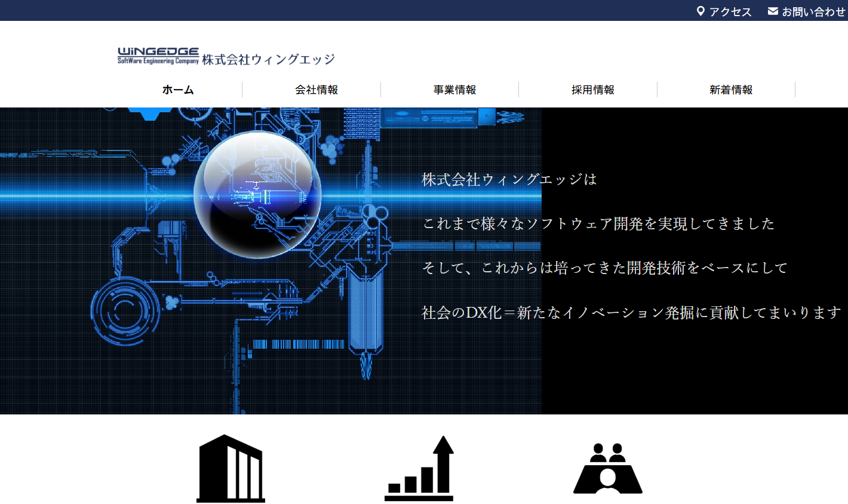
Task: Click the circular radar graphic in the banner
Action: tap(124, 310)
